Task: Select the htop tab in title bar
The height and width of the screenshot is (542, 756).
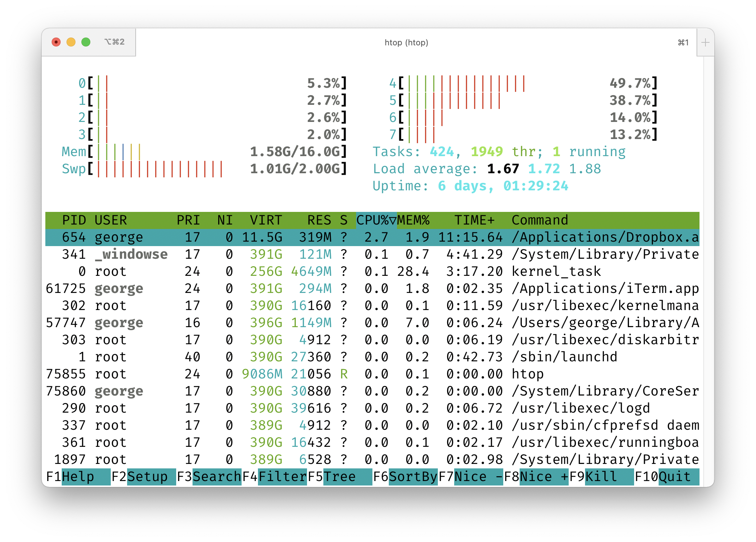Action: 406,43
